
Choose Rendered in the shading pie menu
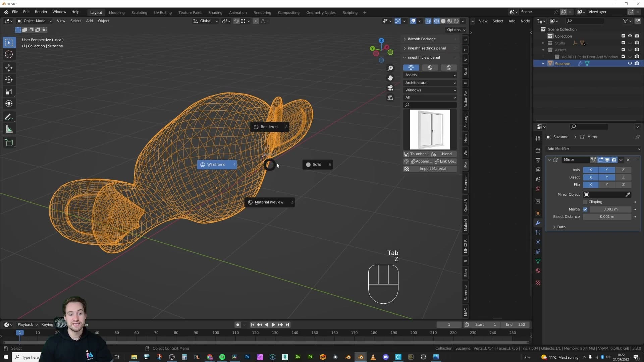[270, 127]
